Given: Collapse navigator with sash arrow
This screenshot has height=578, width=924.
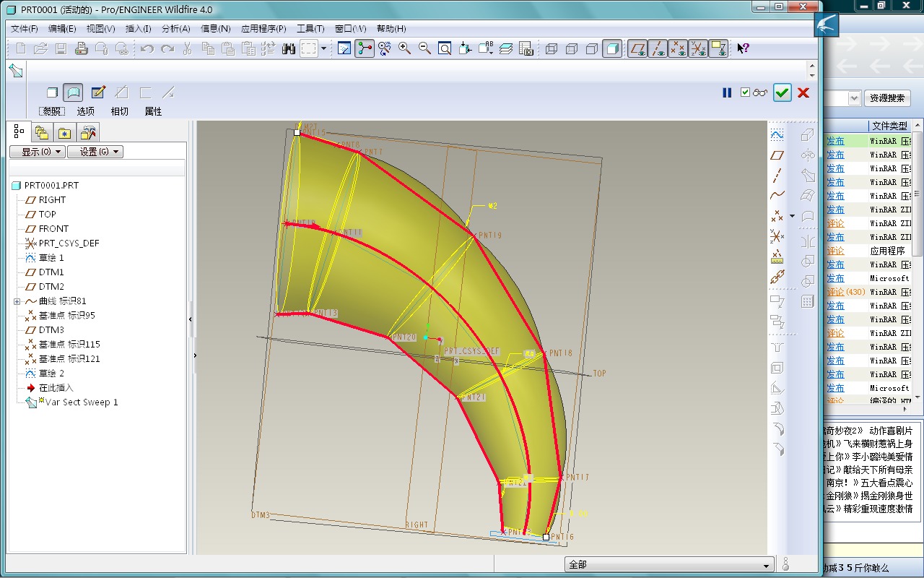Looking at the screenshot, I should [x=191, y=319].
